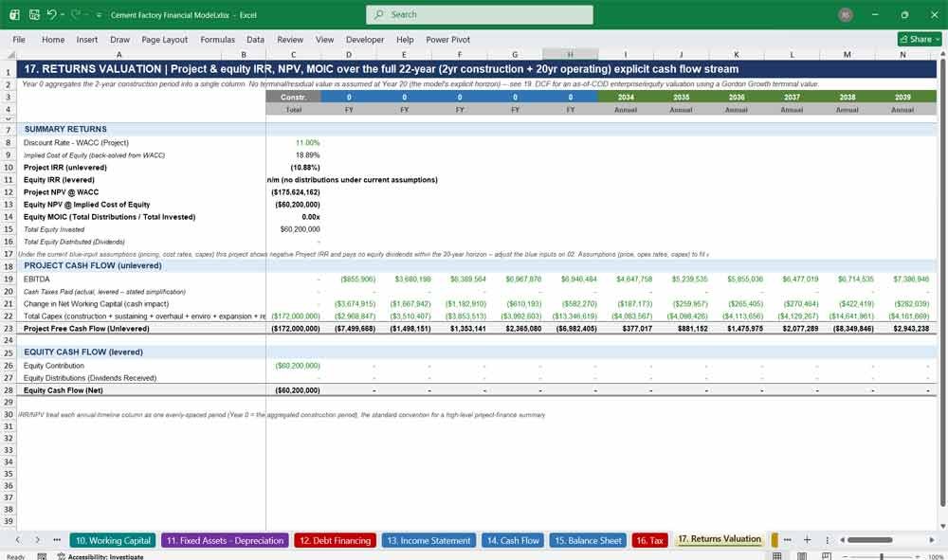Select the Equity MOIC 0.00x cell
The height and width of the screenshot is (560, 948).
293,217
